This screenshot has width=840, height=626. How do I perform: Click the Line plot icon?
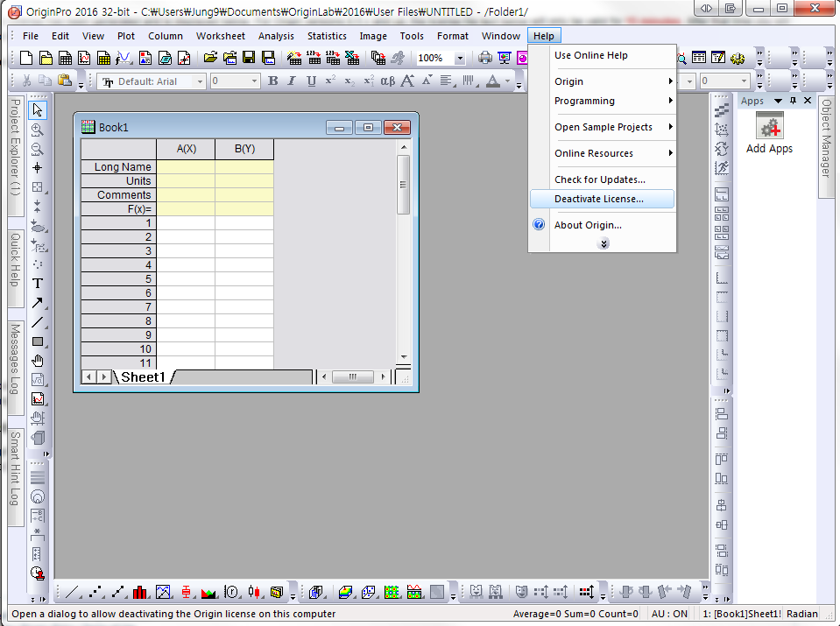pos(73,592)
